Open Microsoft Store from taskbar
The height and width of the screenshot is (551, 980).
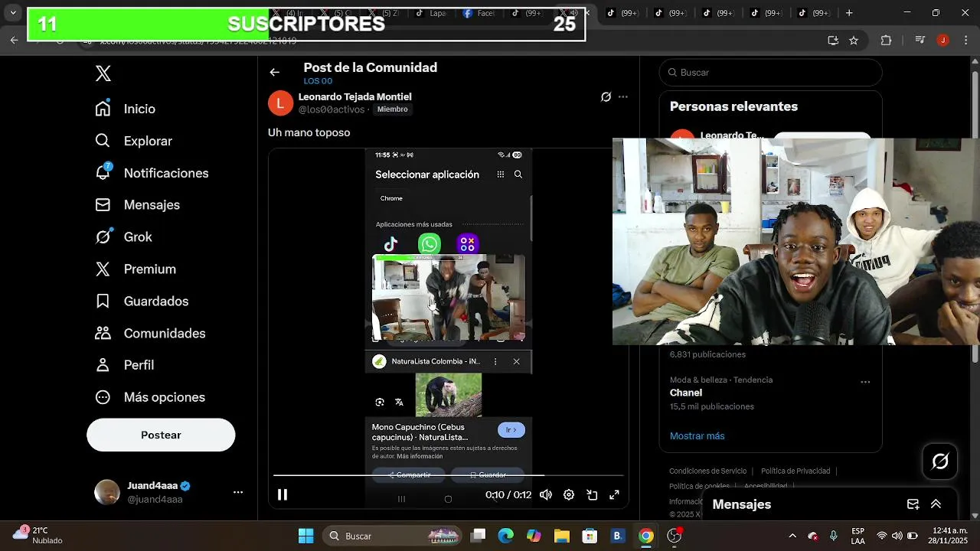pos(590,536)
